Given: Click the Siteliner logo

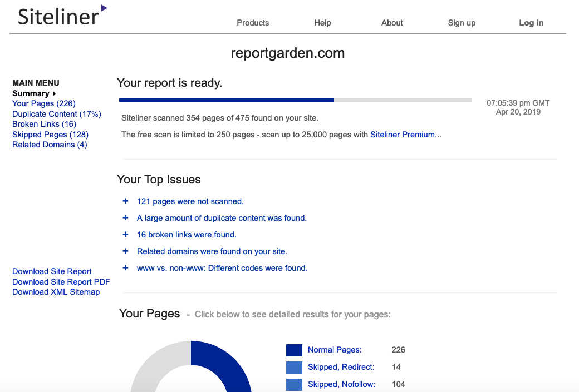Looking at the screenshot, I should click(x=62, y=16).
